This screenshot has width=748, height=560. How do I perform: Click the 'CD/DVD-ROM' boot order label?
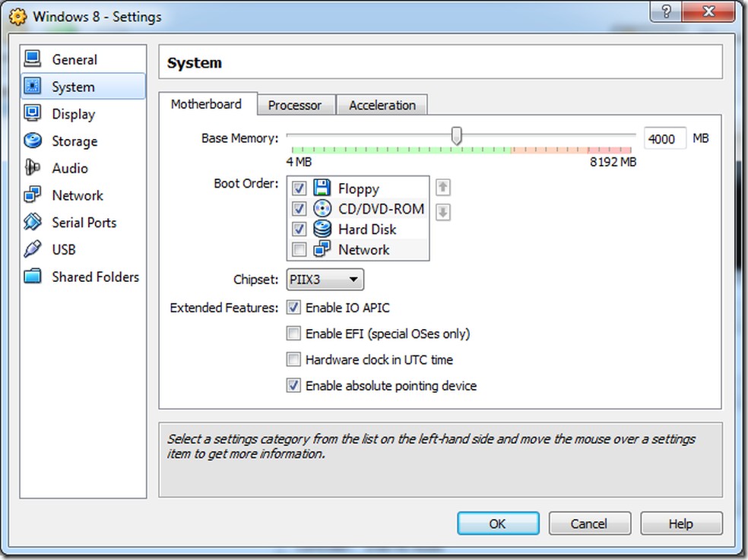coord(381,209)
